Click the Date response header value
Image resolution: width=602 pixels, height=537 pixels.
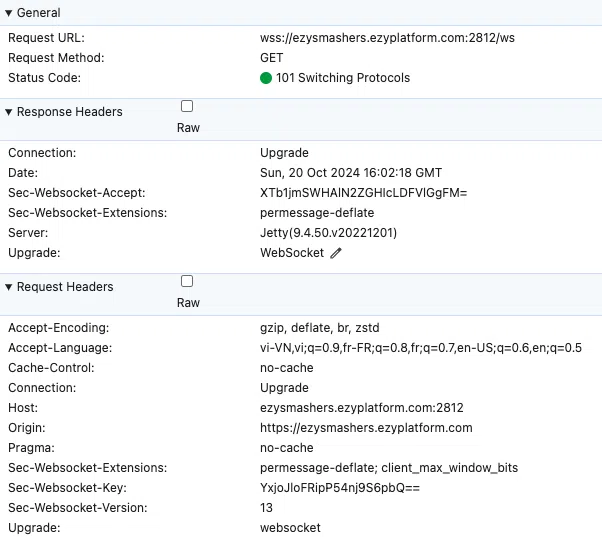351,173
